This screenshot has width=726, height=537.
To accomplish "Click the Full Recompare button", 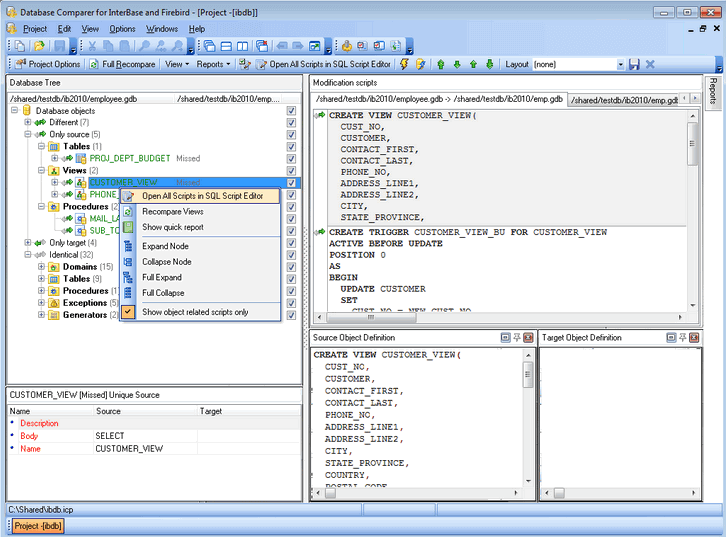I will tap(123, 64).
